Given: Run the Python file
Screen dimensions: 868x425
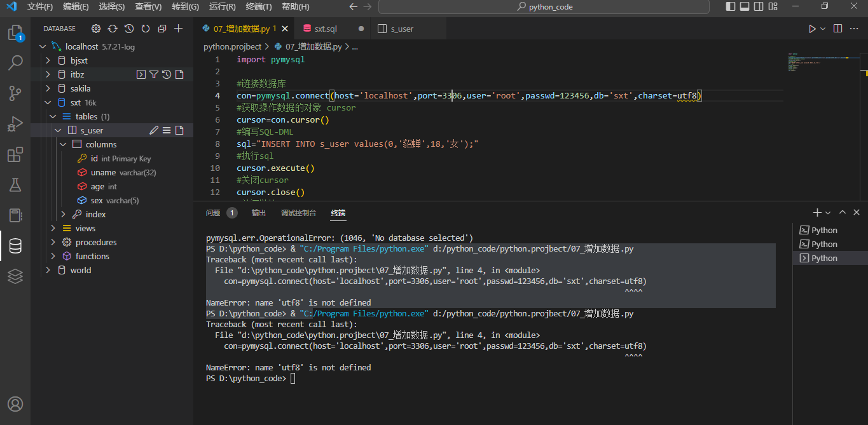Looking at the screenshot, I should point(812,29).
